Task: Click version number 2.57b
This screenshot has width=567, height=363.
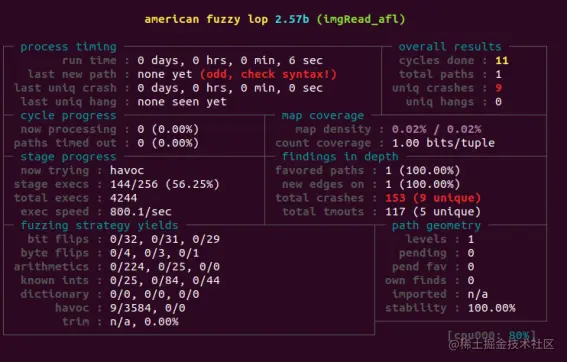Action: point(292,19)
